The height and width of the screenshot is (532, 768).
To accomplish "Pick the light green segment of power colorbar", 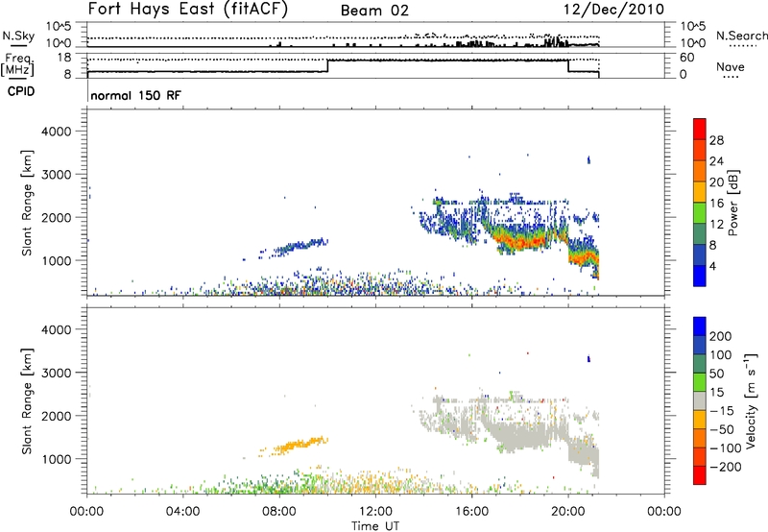I will pos(700,212).
